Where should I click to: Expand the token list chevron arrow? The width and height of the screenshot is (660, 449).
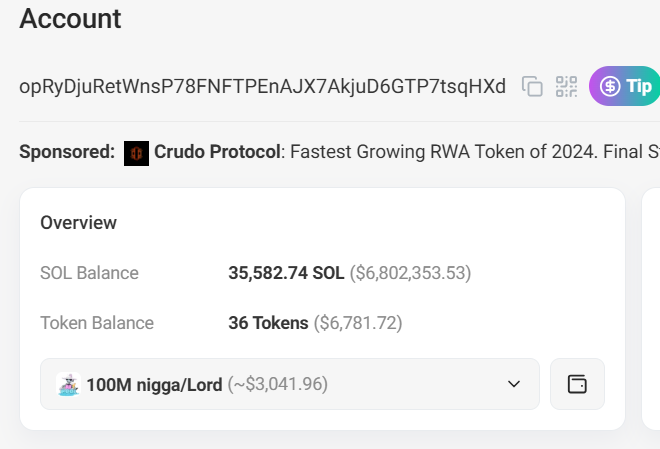coord(514,384)
